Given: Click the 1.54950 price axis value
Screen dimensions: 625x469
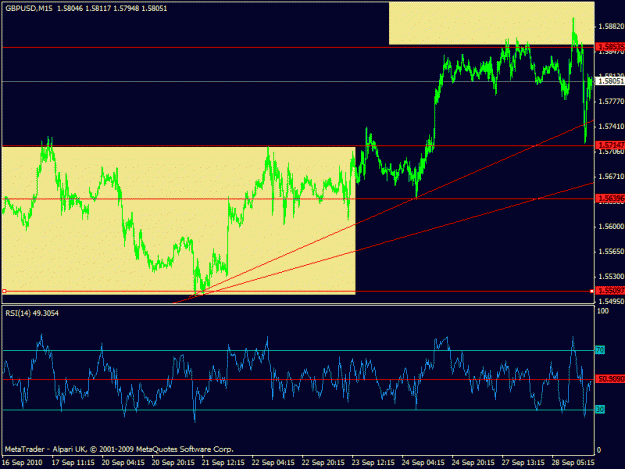Looking at the screenshot, I should 611,301.
